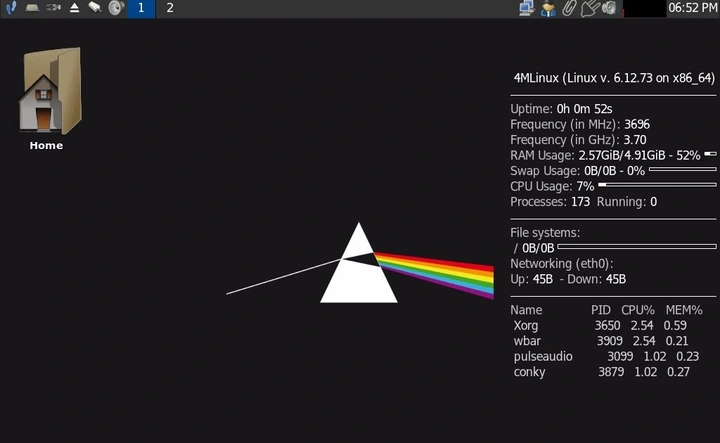Screen dimensions: 720x443
Task: Click the Xorg process row
Action: [x=599, y=325]
